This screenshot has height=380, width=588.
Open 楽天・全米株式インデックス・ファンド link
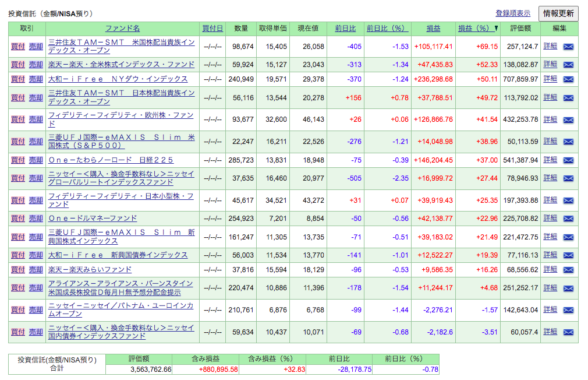pyautogui.click(x=122, y=64)
